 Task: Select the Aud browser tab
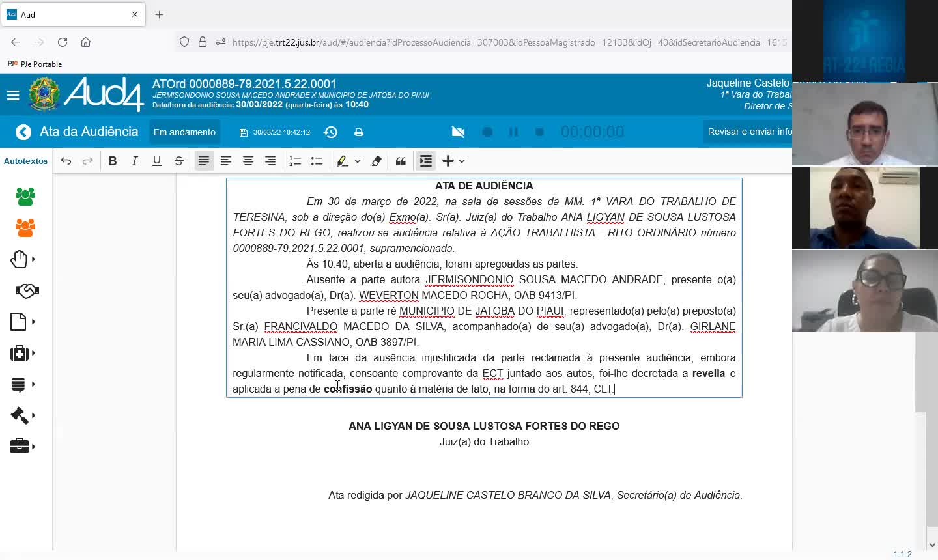coord(72,14)
